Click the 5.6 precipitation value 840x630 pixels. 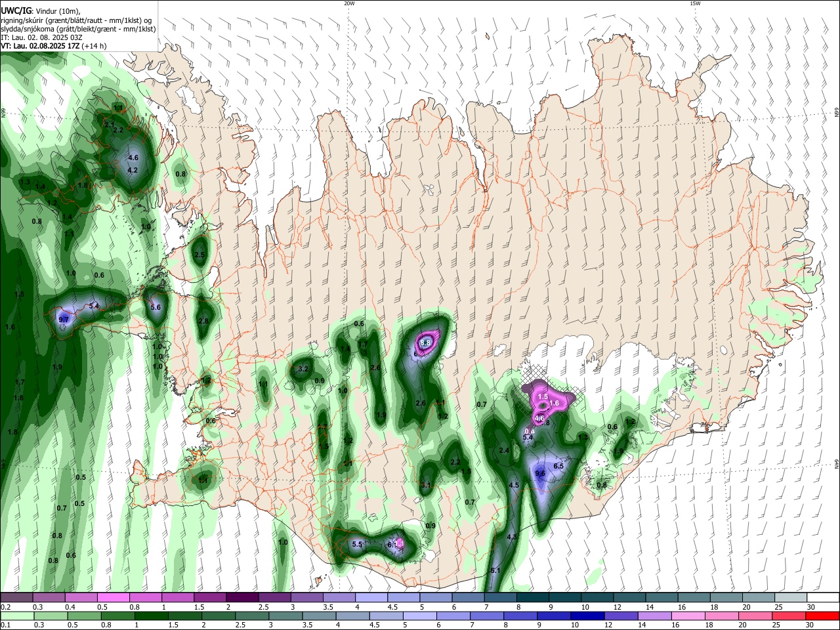[x=156, y=307]
